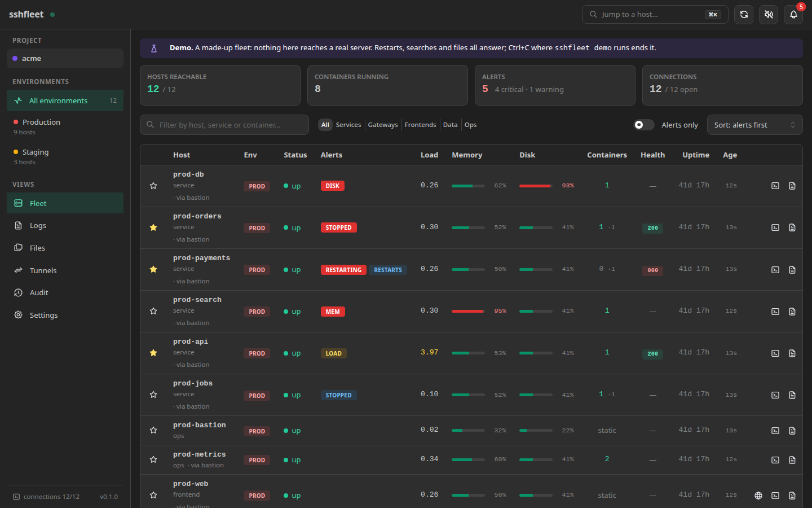
Task: Select the Staging environment
Action: 65,156
